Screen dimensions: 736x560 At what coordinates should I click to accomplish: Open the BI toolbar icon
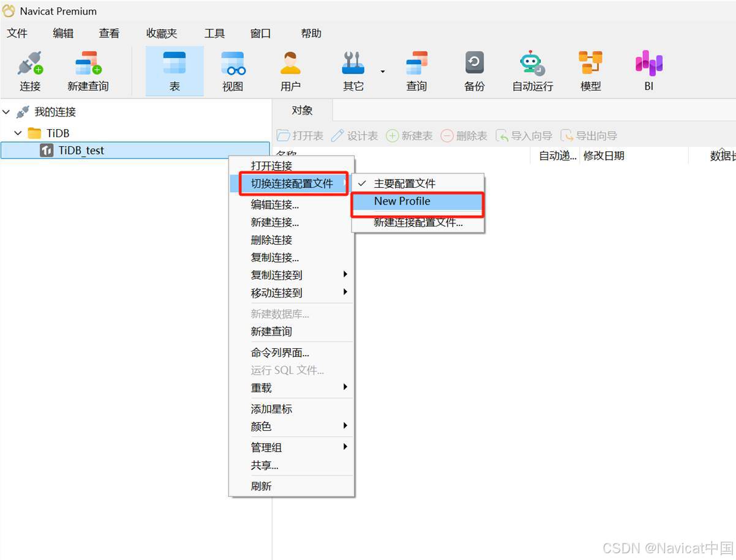(649, 64)
